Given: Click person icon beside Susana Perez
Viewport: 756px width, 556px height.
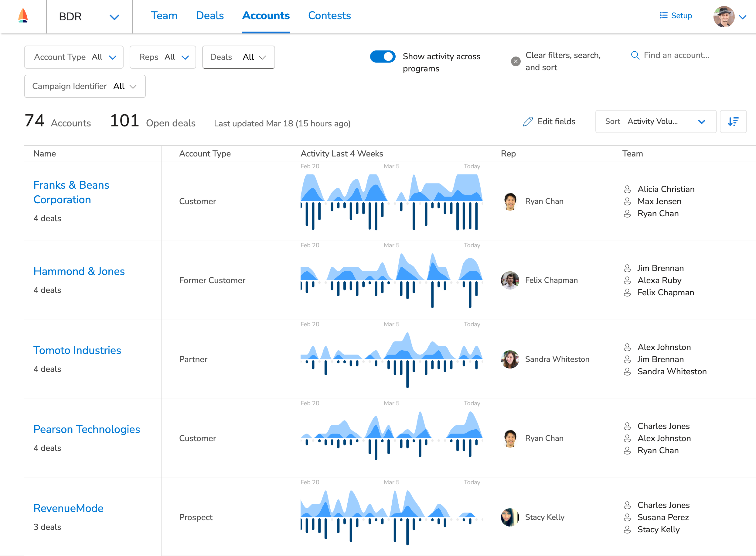Looking at the screenshot, I should [627, 517].
